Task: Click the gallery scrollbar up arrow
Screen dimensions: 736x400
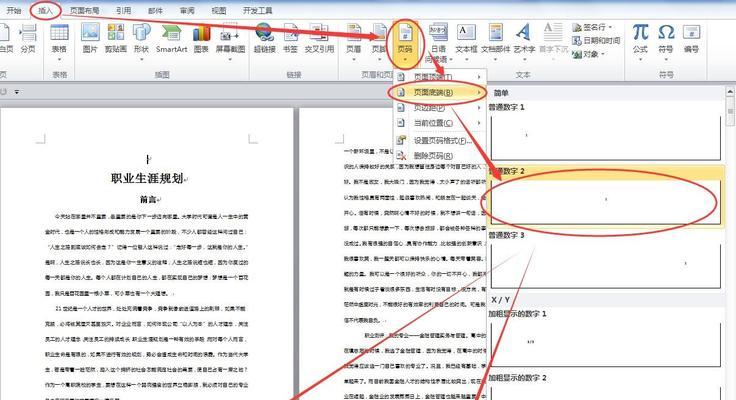Action: coord(730,92)
